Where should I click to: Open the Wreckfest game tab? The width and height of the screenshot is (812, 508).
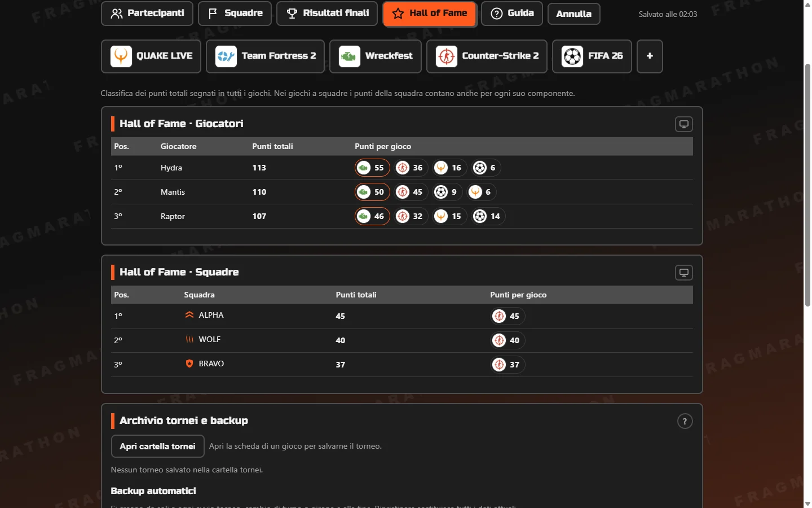[x=376, y=56]
